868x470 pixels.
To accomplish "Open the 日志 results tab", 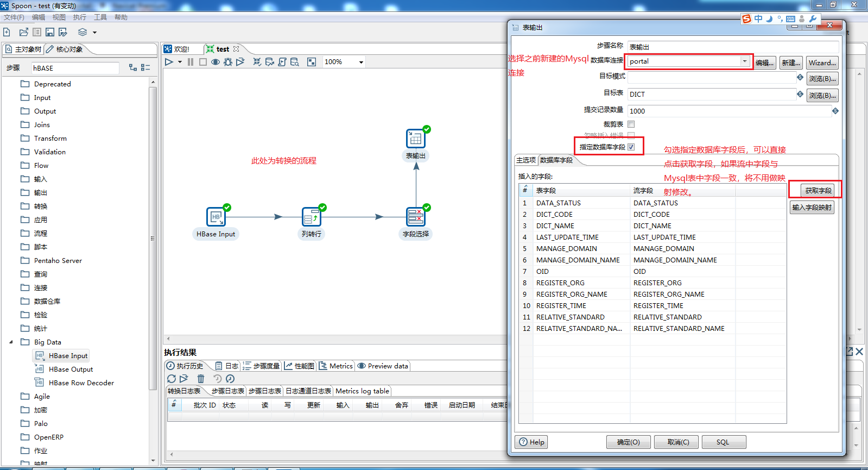I will point(227,366).
